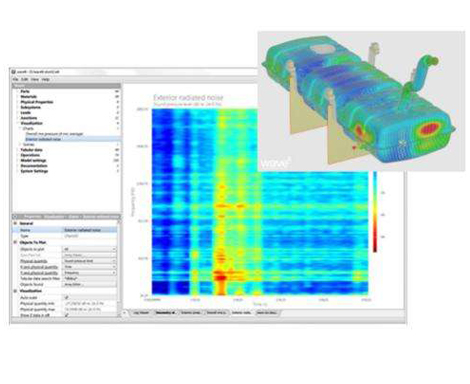
Task: Switch to the Log Viewer tab
Action: tap(141, 313)
